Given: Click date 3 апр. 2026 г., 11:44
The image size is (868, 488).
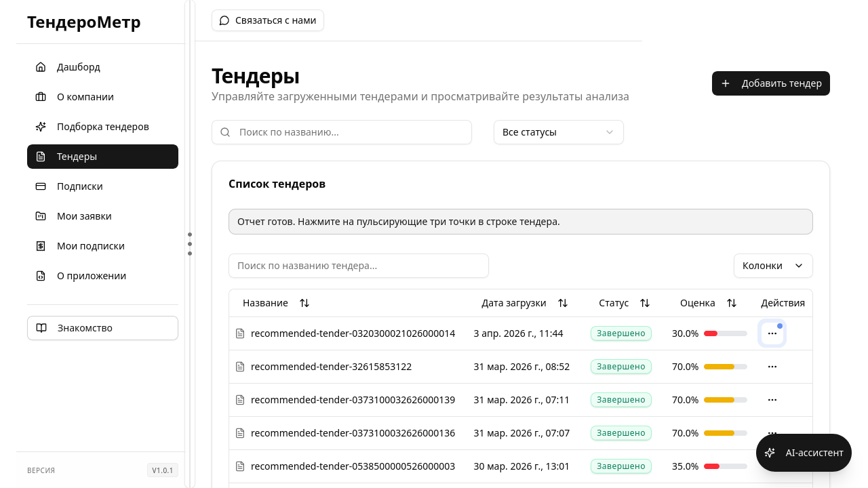Looking at the screenshot, I should (x=518, y=333).
